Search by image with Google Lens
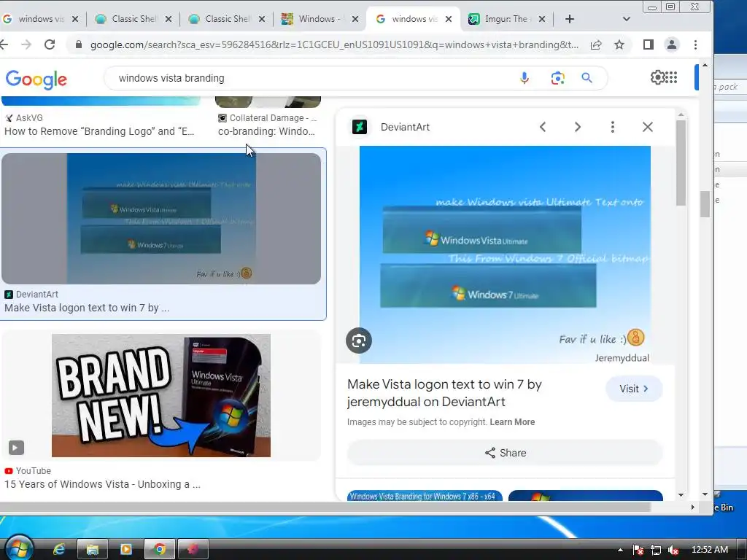This screenshot has width=747, height=560. click(557, 78)
